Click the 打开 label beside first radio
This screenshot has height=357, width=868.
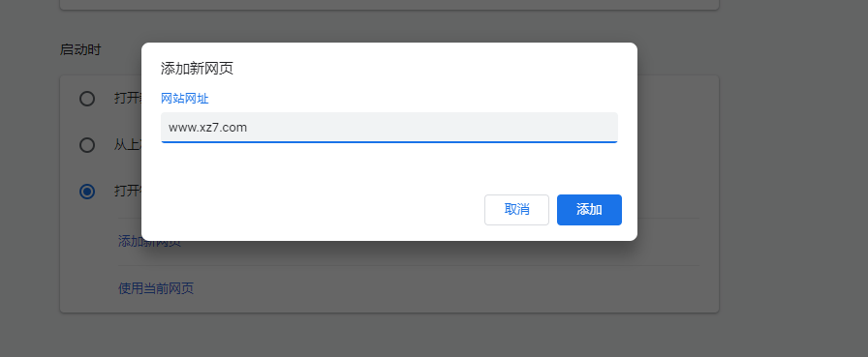pyautogui.click(x=127, y=99)
